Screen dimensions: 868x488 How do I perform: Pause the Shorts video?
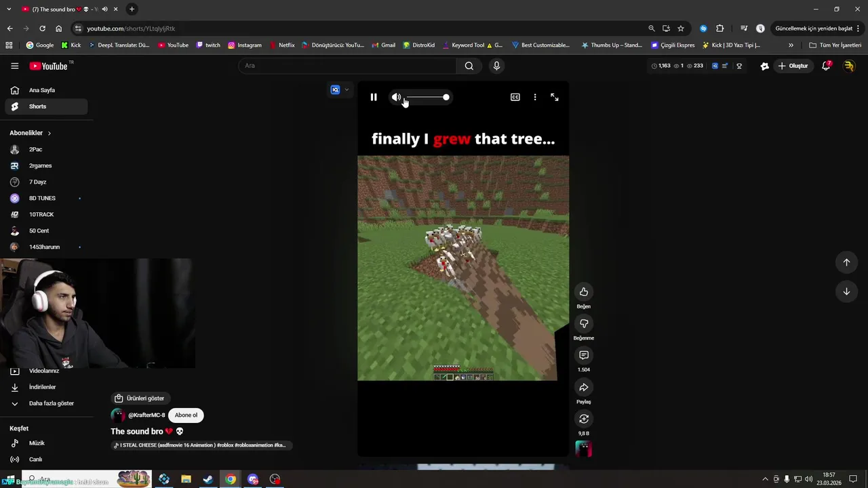(x=374, y=97)
